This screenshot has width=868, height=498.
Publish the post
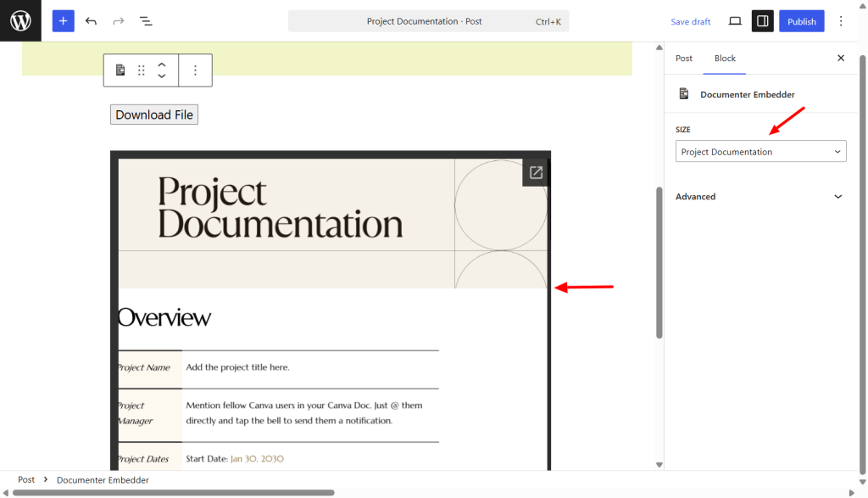pos(801,20)
